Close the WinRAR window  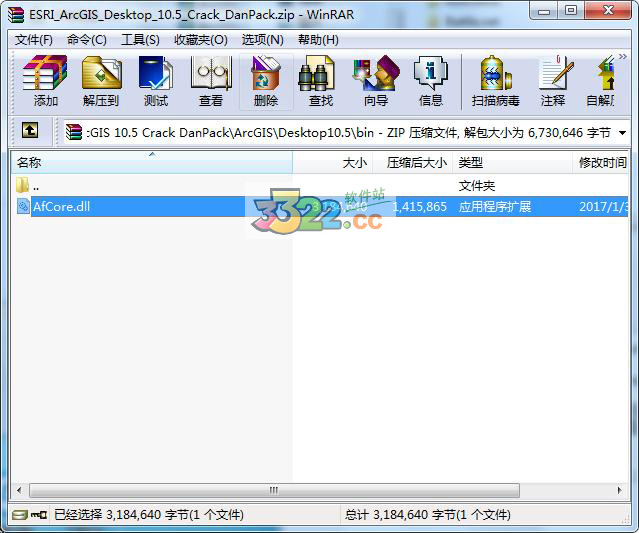tap(608, 11)
